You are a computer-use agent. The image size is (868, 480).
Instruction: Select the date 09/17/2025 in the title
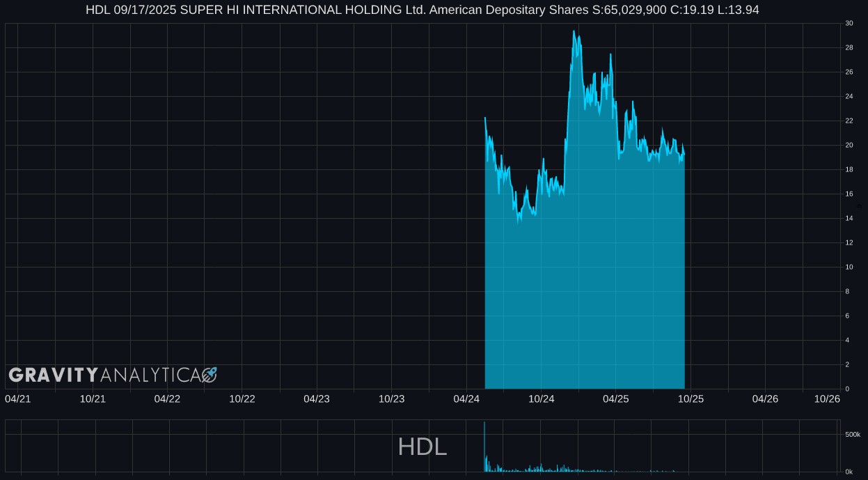(x=145, y=10)
